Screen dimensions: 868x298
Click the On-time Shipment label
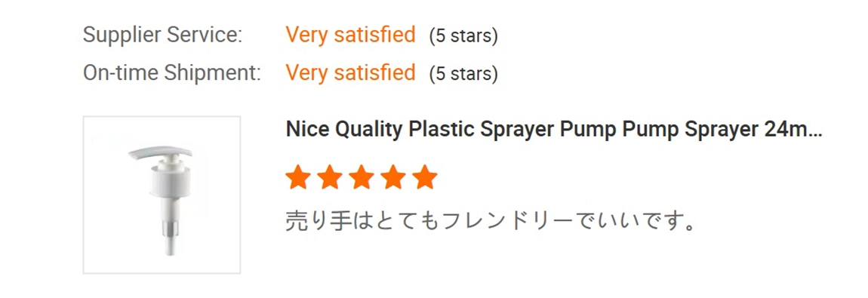(171, 73)
